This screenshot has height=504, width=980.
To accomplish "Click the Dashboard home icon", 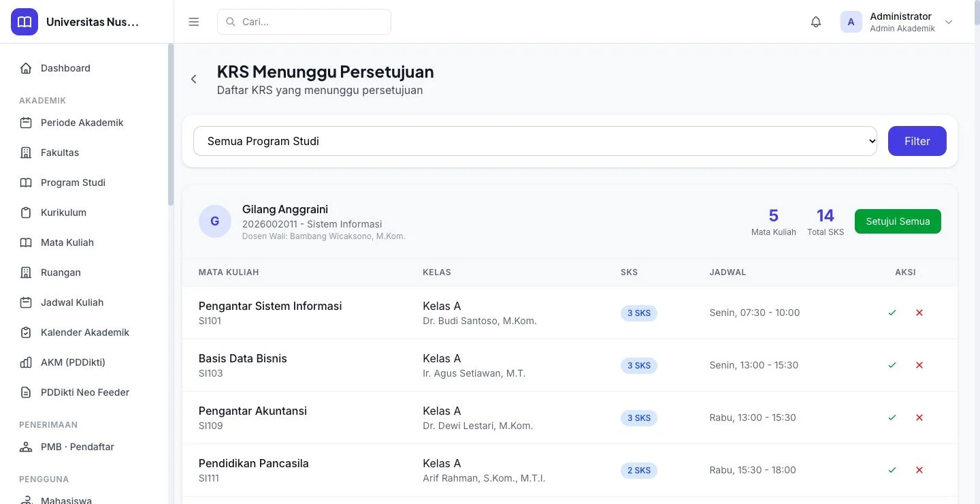I will (26, 68).
